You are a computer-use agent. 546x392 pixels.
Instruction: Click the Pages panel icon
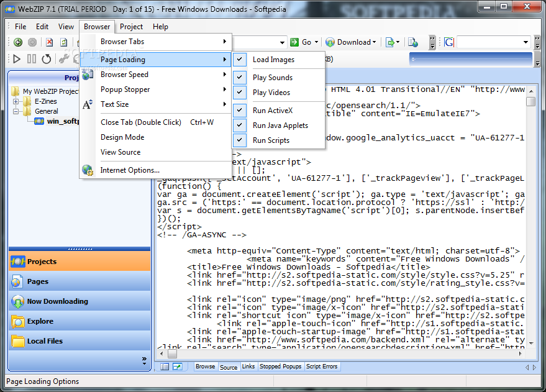(x=17, y=281)
